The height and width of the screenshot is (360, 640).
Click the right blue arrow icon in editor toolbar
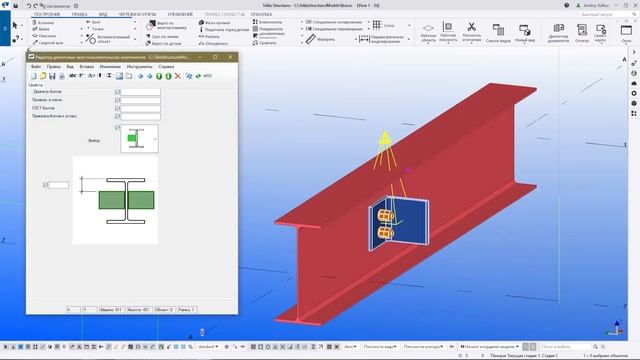[150, 76]
